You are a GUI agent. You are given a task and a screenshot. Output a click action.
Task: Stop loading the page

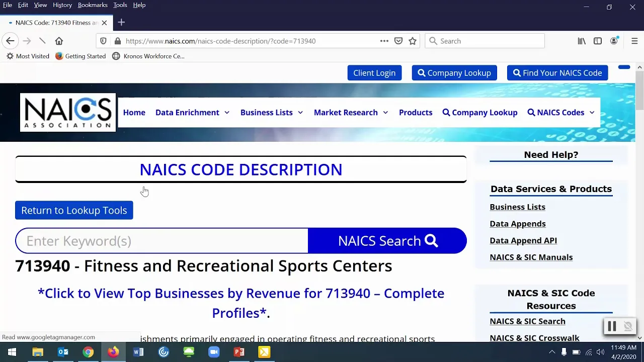[43, 41]
